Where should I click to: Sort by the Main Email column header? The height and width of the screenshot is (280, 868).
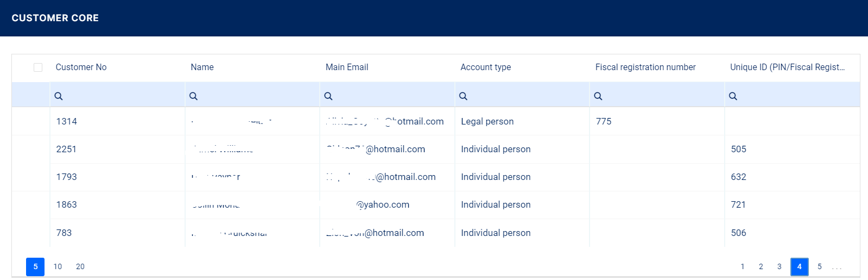point(347,67)
